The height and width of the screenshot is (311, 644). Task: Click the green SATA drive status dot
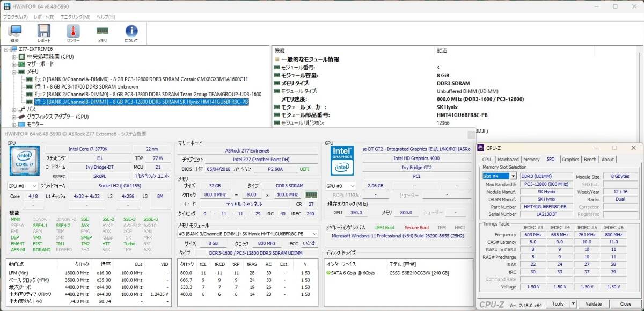coord(329,273)
